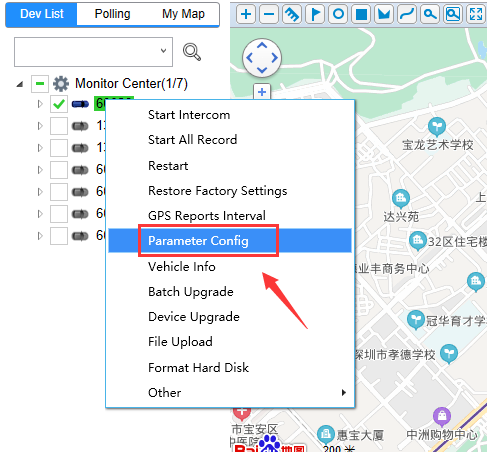Viewport: 487px width, 452px height.
Task: Pan the map left using the round control
Action: 249,58
